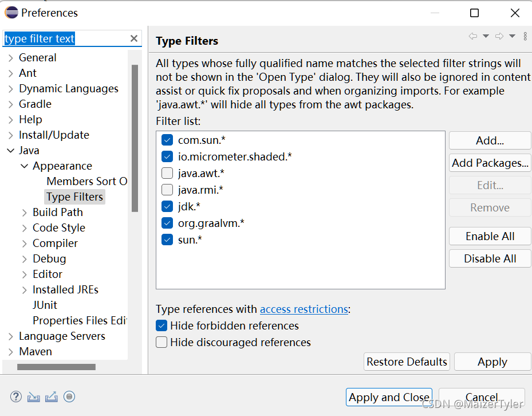Uncheck the com.sun.* filter
The image size is (532, 416).
(167, 139)
